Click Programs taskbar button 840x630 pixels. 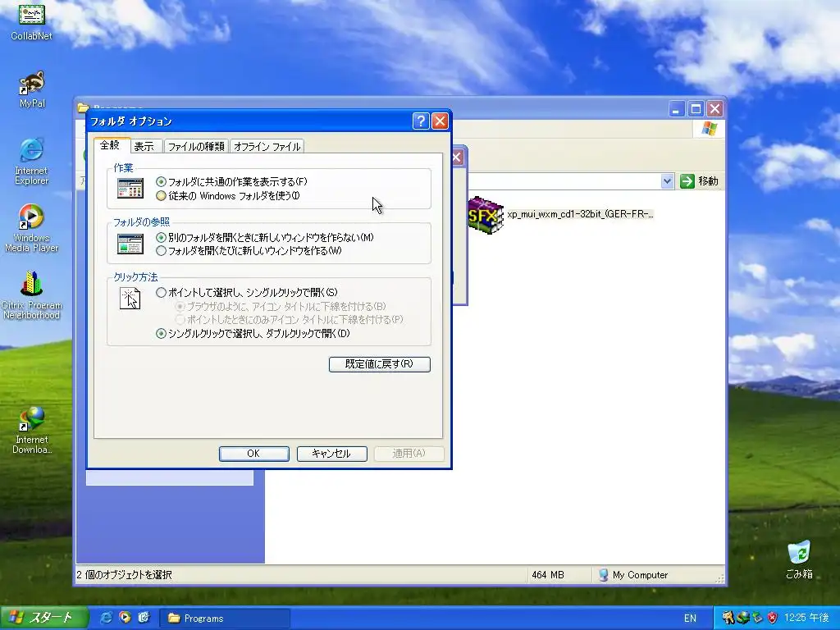(x=225, y=619)
